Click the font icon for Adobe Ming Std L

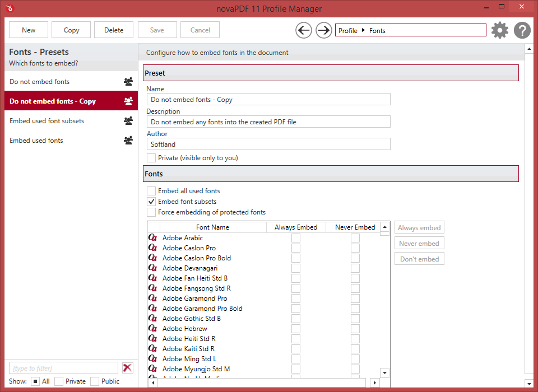[152, 358]
